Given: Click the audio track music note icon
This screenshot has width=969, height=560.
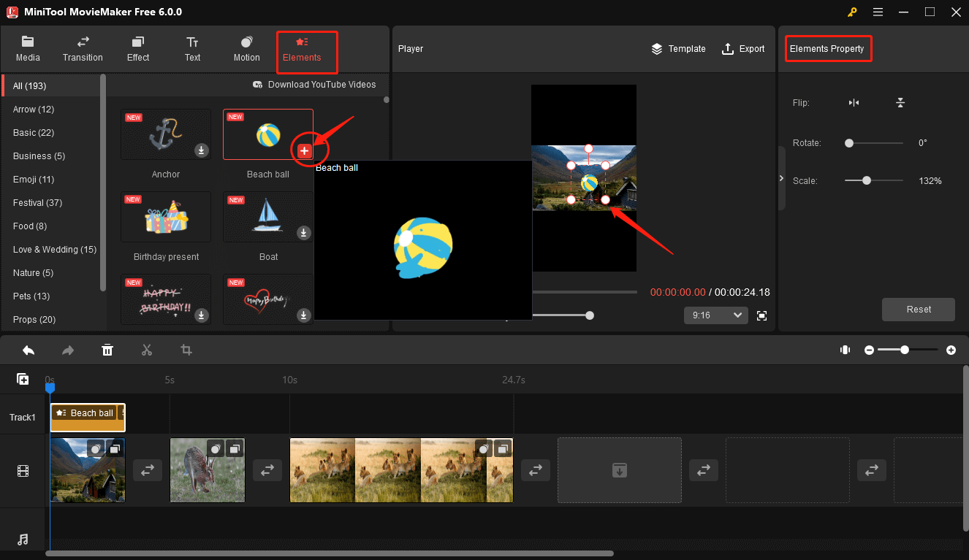Looking at the screenshot, I should [x=23, y=540].
